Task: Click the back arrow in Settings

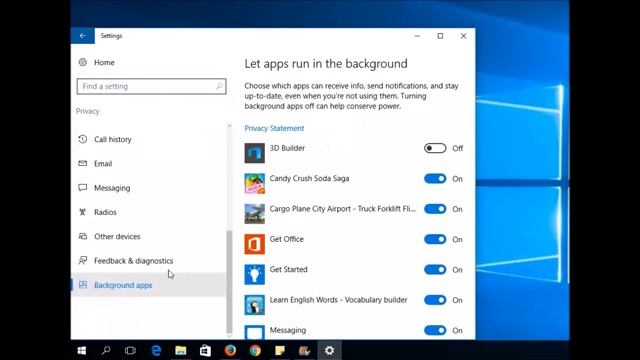Action: point(82,36)
